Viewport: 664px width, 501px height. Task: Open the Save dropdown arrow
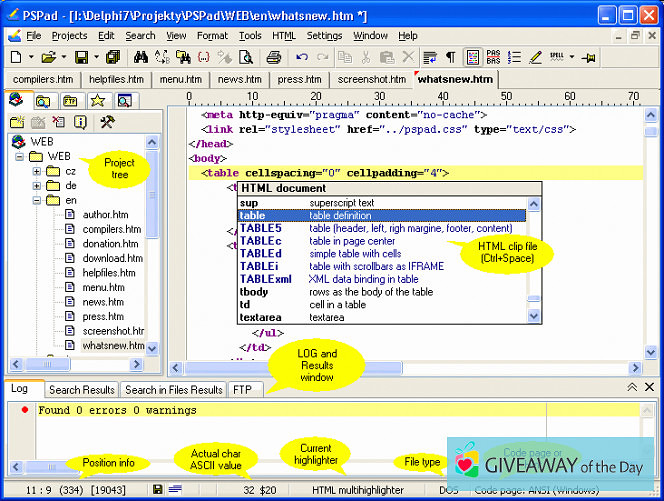[x=96, y=57]
